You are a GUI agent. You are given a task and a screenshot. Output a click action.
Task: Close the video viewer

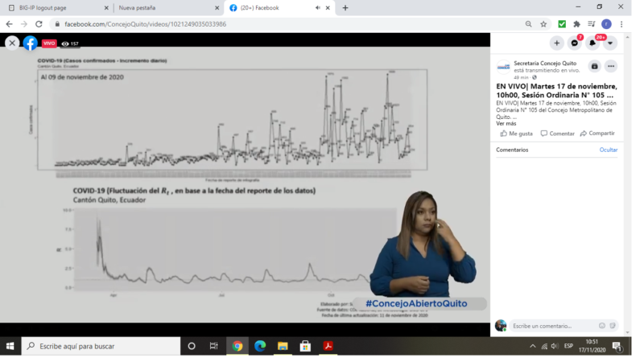click(12, 43)
